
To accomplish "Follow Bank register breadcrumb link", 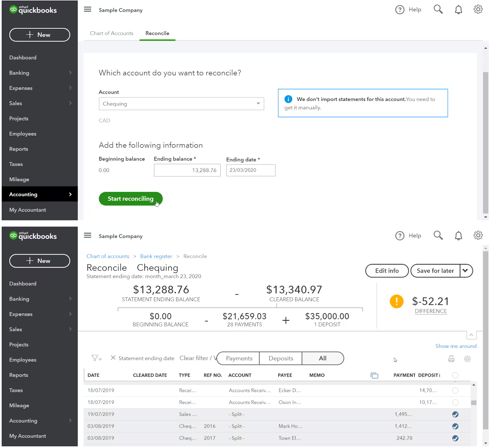I will tap(156, 256).
